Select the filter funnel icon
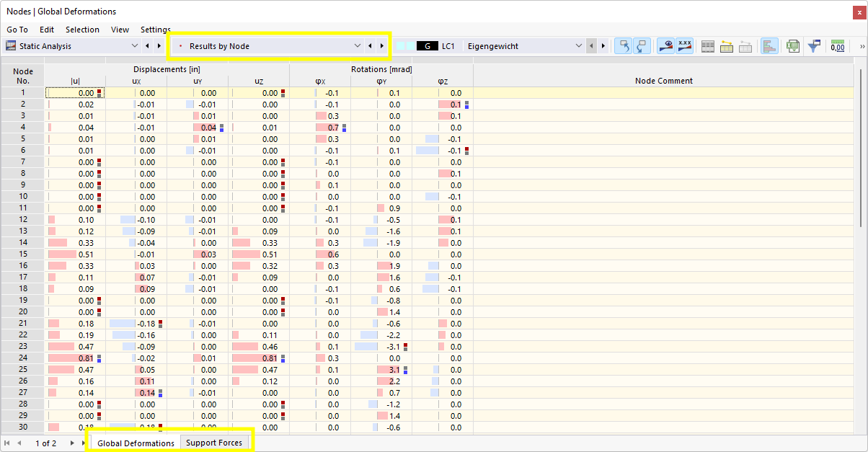This screenshot has height=452, width=868. 815,45
